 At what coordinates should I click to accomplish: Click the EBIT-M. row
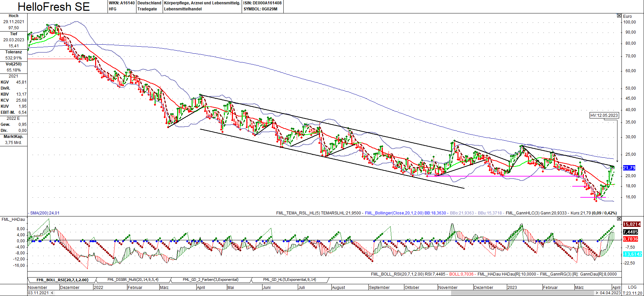13,112
